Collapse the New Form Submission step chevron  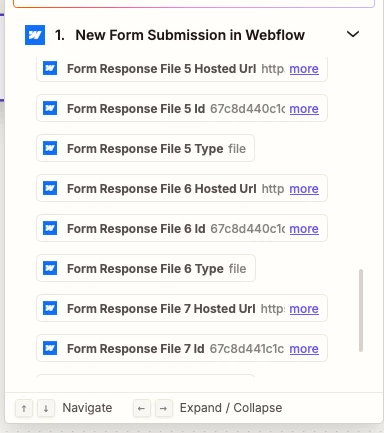coord(353,34)
